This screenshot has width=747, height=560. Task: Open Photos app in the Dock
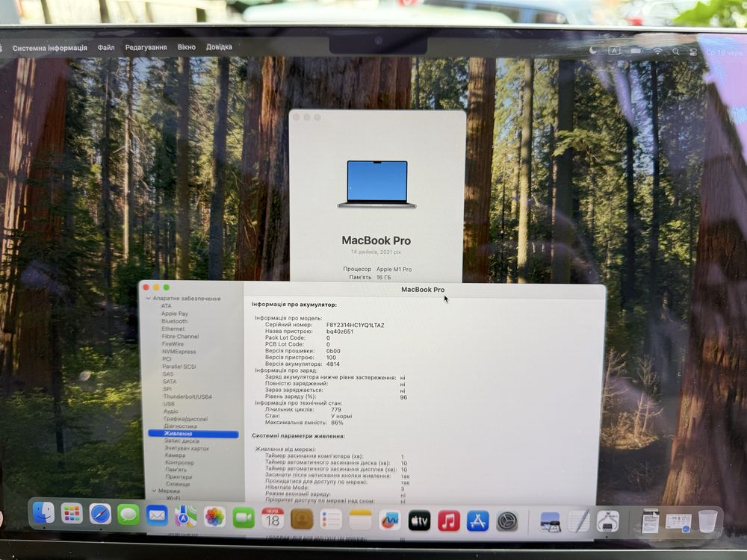(x=214, y=517)
